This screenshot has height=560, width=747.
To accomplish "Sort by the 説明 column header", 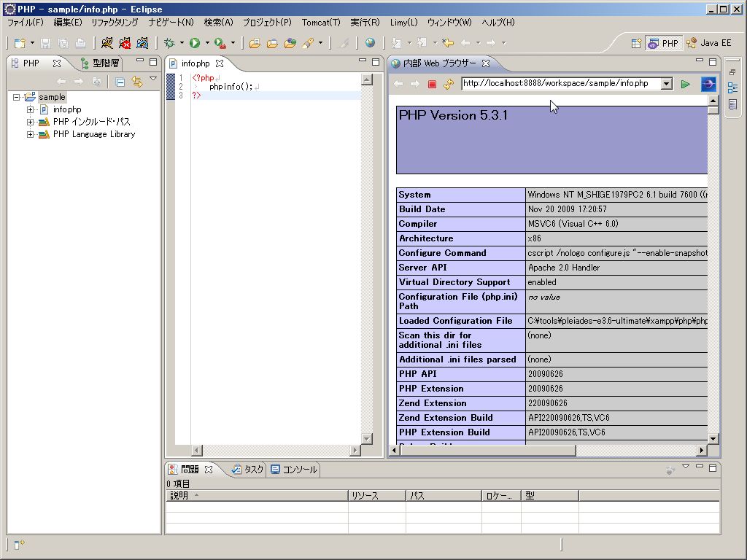I will coord(257,496).
